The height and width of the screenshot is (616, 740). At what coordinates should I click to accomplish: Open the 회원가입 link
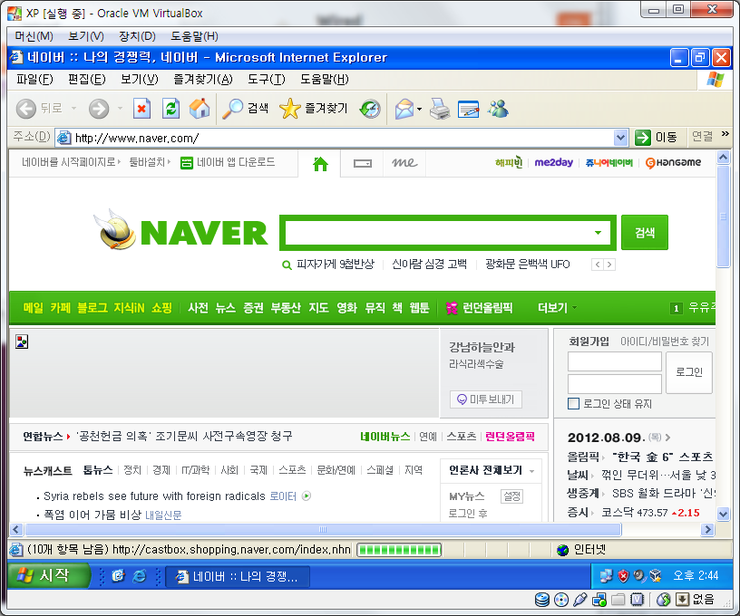coord(589,341)
